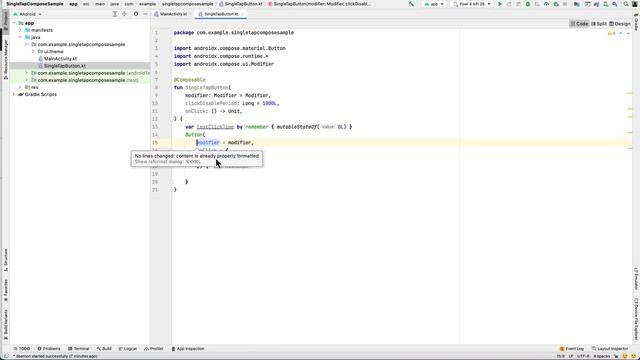Image resolution: width=640 pixels, height=360 pixels.
Task: Click the Profile app gauge icon
Action: pos(546,4)
